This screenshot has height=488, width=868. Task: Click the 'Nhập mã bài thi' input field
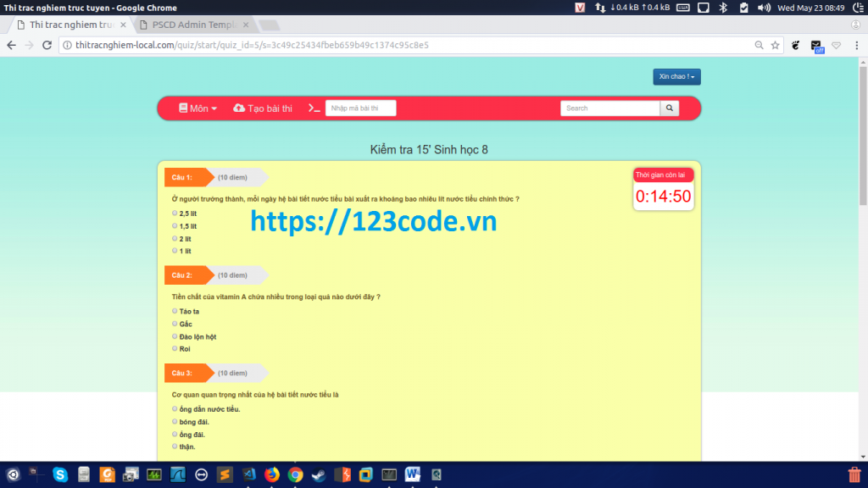point(360,108)
